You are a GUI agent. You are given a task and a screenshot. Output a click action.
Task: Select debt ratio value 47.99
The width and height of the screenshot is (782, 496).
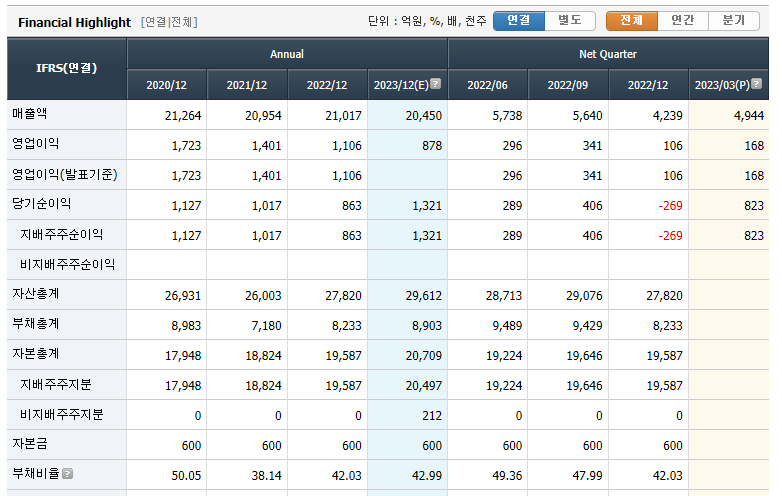587,476
